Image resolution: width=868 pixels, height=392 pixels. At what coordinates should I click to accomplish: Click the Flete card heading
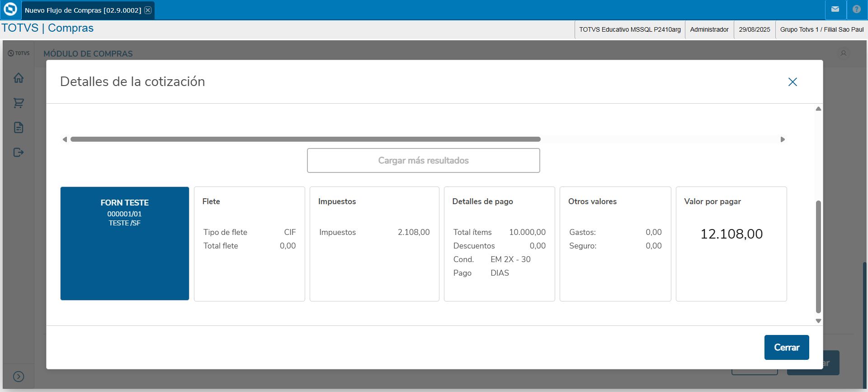(x=211, y=201)
